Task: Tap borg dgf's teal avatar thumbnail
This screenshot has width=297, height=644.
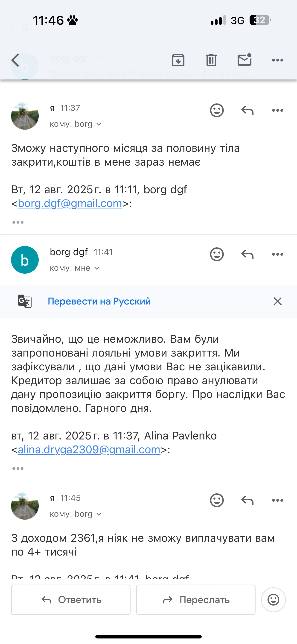Action: click(25, 260)
